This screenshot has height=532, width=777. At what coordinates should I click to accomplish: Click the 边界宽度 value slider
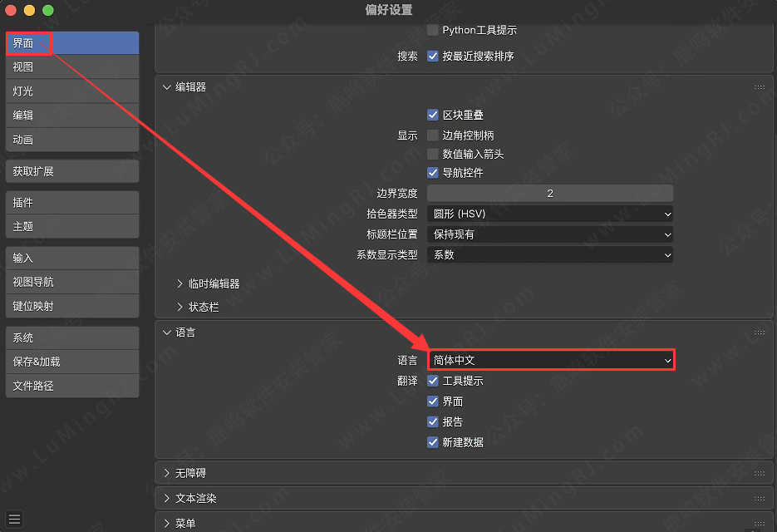click(x=550, y=193)
